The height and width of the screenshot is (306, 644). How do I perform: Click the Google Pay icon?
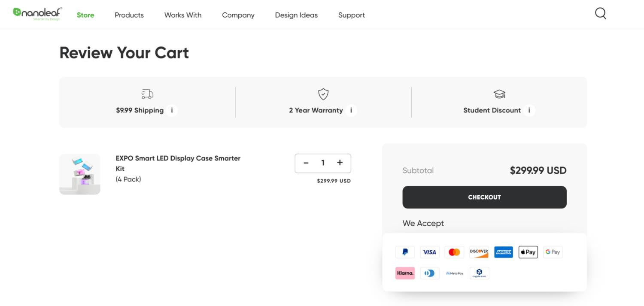coord(553,252)
